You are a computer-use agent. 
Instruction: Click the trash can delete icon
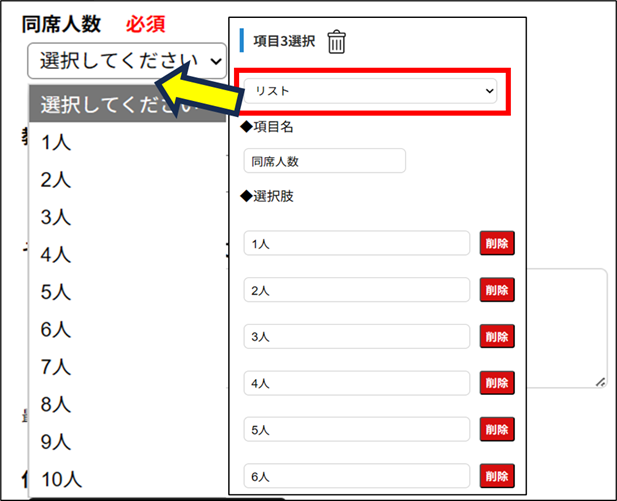click(337, 42)
